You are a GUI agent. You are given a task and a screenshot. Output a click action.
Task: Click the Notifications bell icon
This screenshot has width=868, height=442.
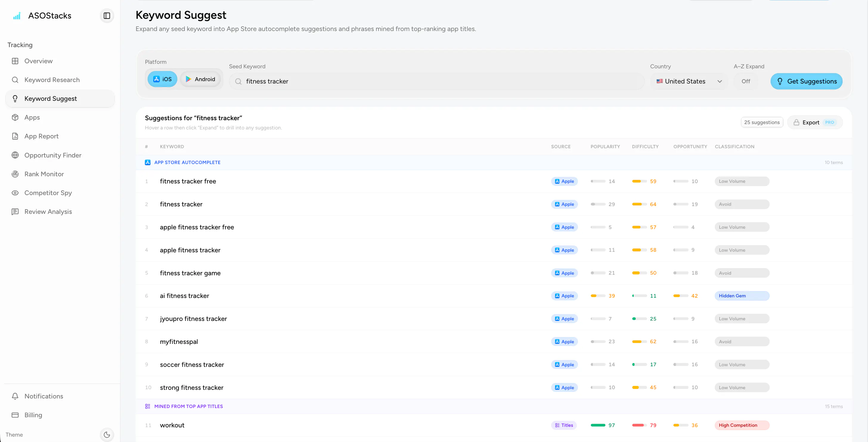[x=15, y=396]
